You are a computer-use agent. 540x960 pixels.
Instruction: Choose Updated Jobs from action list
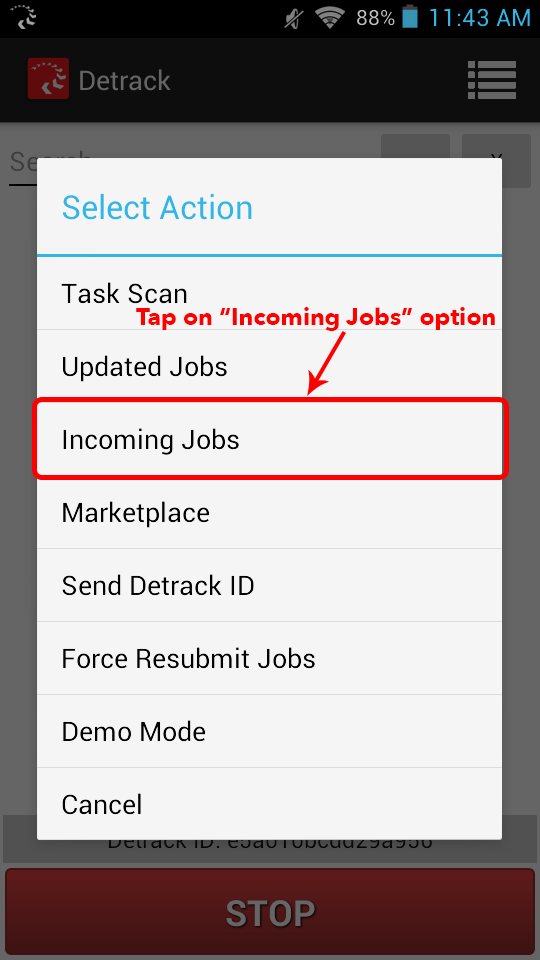point(269,366)
